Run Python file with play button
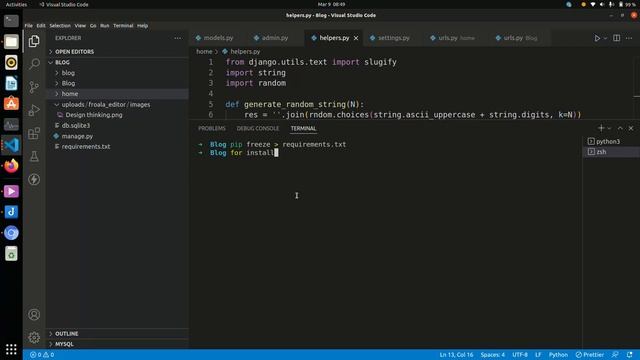 tap(597, 38)
